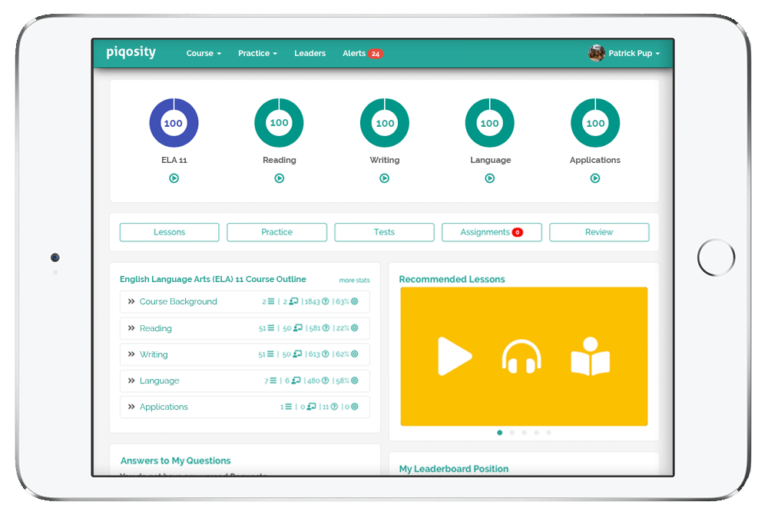Viewport: 768px width, 515px height.
Task: Click the play icon under Language
Action: [490, 178]
